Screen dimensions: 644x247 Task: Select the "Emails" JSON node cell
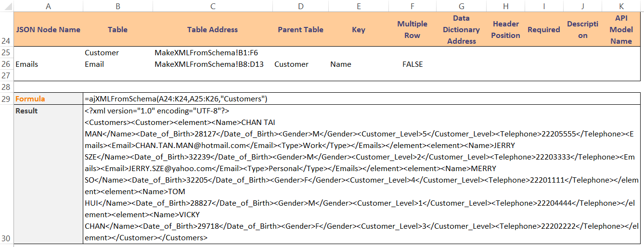27,64
